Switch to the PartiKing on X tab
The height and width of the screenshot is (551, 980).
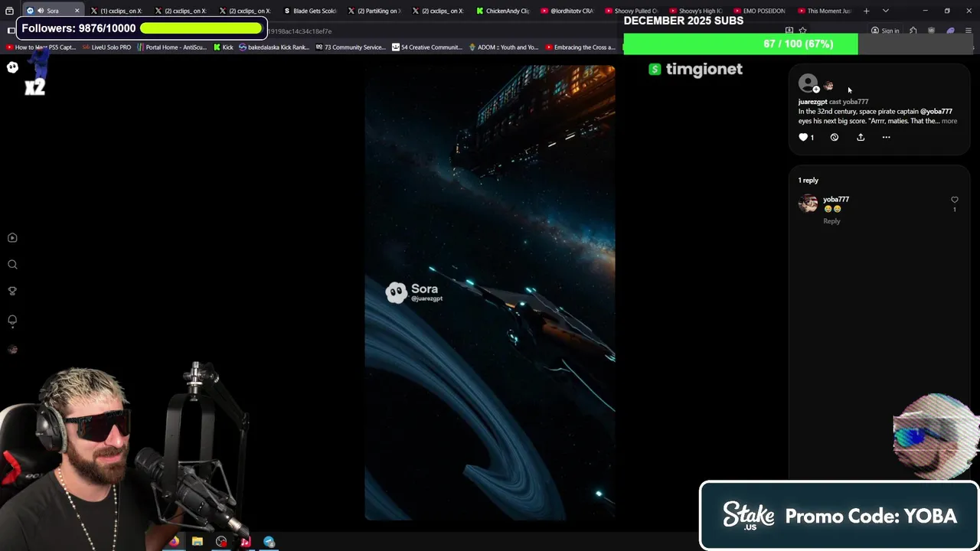tap(374, 11)
